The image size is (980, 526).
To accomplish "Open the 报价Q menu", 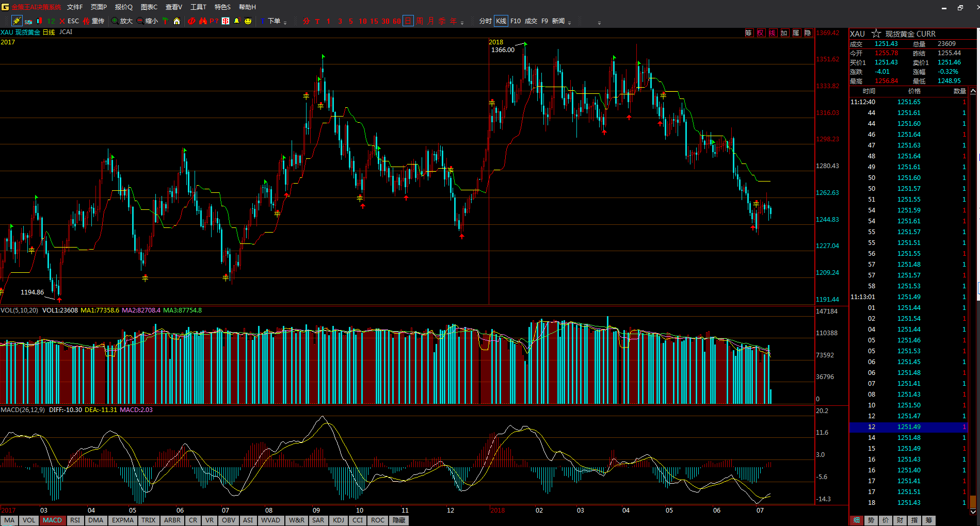I will pos(123,7).
